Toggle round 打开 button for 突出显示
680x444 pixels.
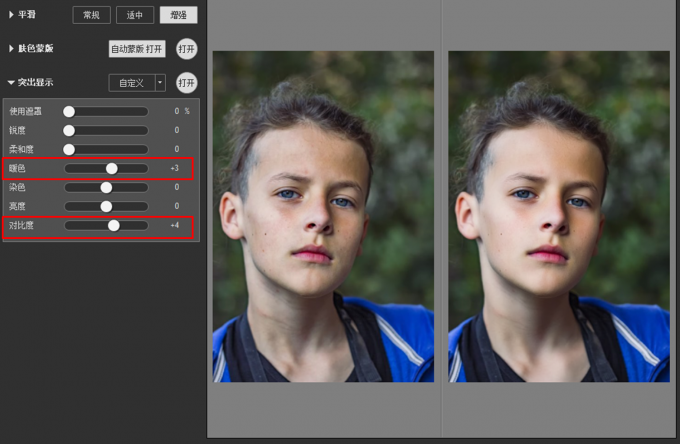point(186,83)
